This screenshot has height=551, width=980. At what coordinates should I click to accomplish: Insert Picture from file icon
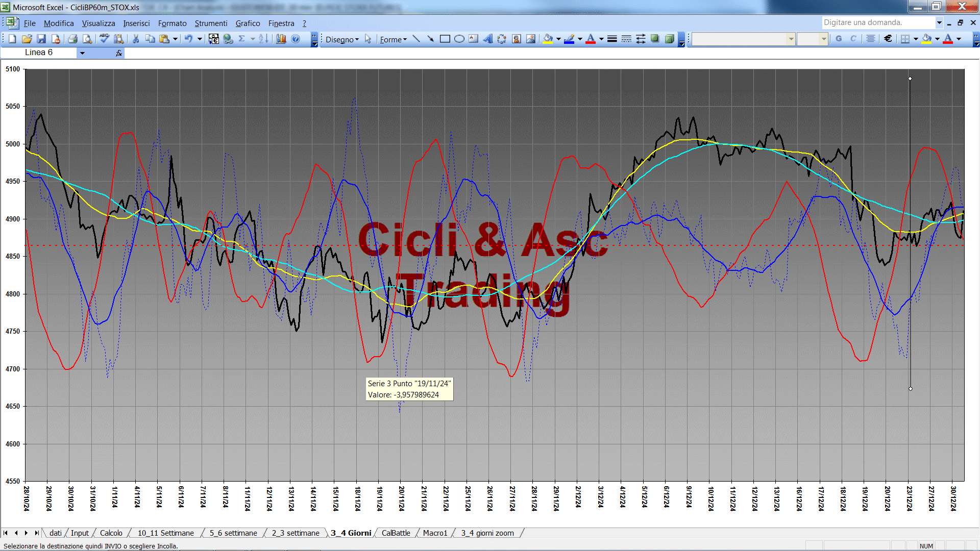point(531,39)
